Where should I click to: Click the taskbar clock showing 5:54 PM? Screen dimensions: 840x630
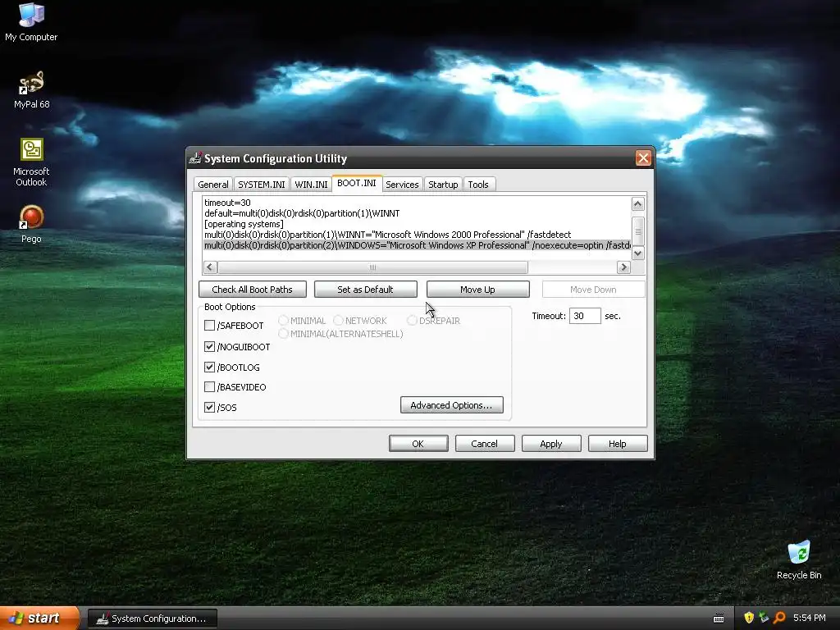point(809,618)
